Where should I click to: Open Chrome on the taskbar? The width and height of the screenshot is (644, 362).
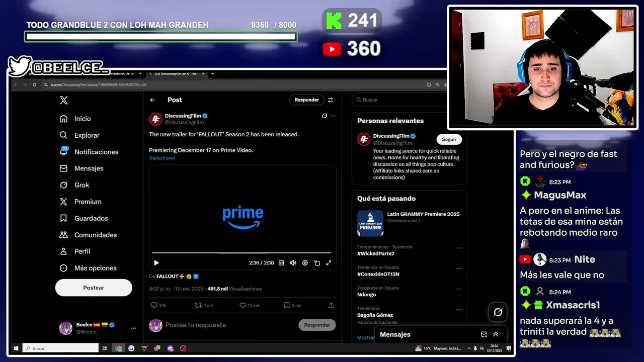(118, 348)
